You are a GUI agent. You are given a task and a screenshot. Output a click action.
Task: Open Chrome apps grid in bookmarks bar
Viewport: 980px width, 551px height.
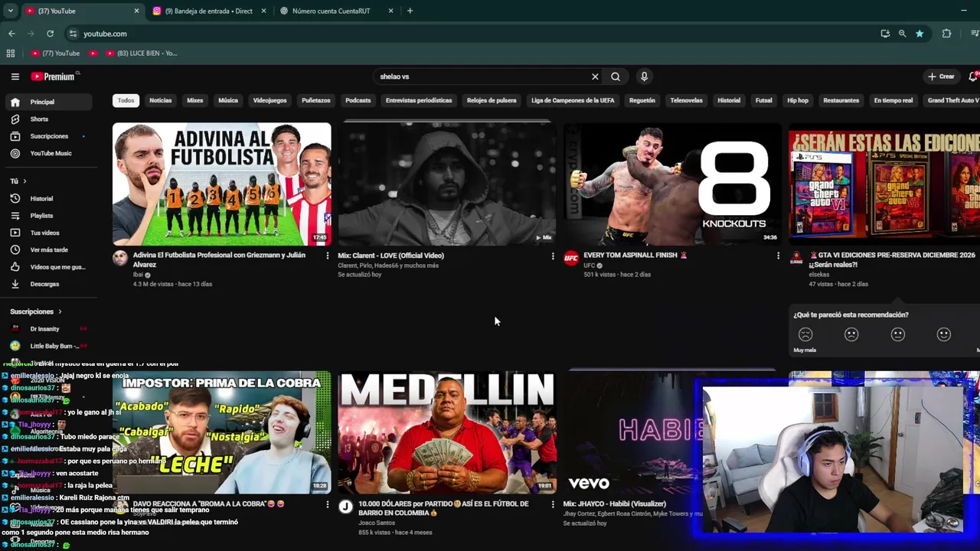(11, 54)
